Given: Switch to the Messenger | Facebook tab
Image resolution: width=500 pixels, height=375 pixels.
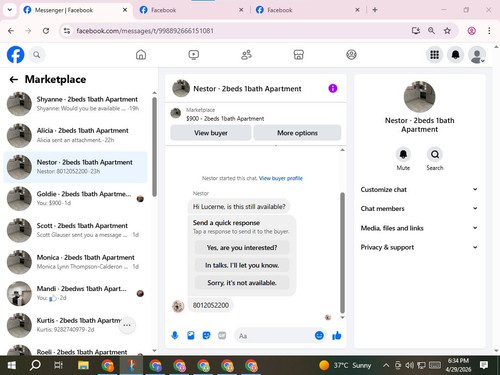Looking at the screenshot, I should 75,10.
